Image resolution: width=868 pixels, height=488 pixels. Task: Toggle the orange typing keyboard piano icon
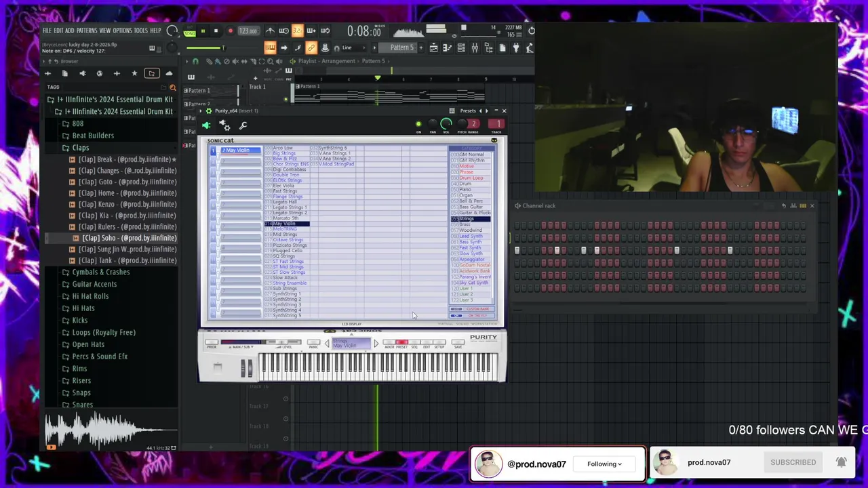coord(270,47)
